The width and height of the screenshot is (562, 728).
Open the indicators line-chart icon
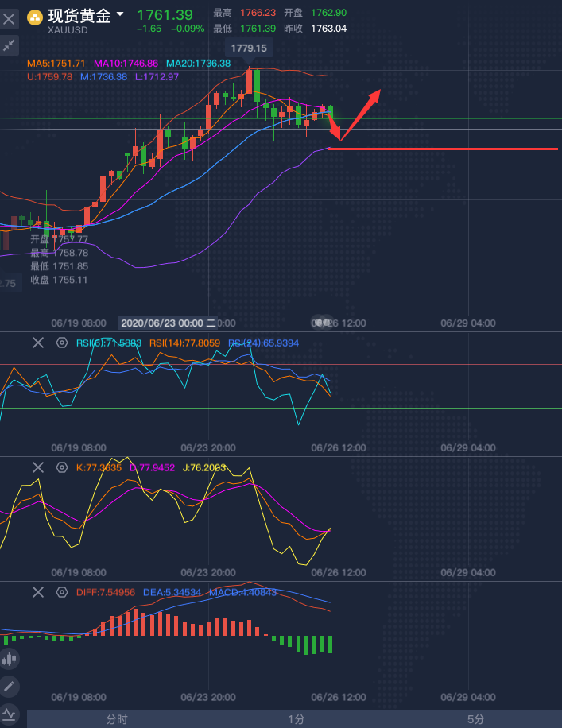click(10, 713)
